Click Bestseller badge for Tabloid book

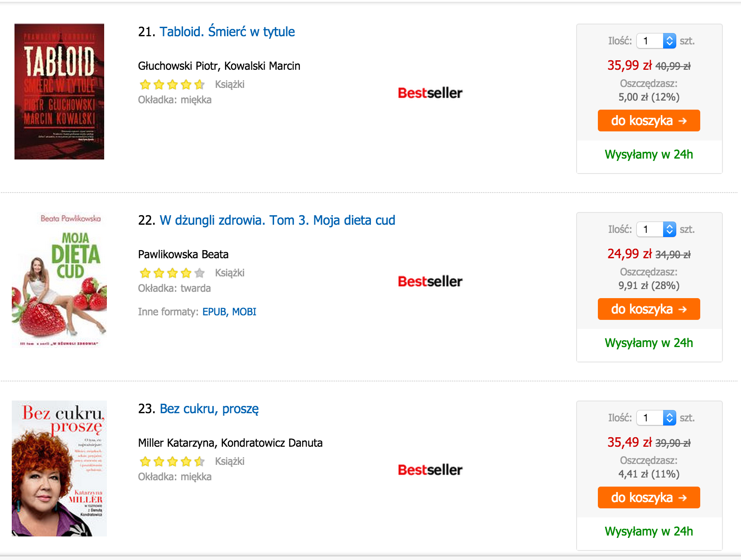[430, 93]
